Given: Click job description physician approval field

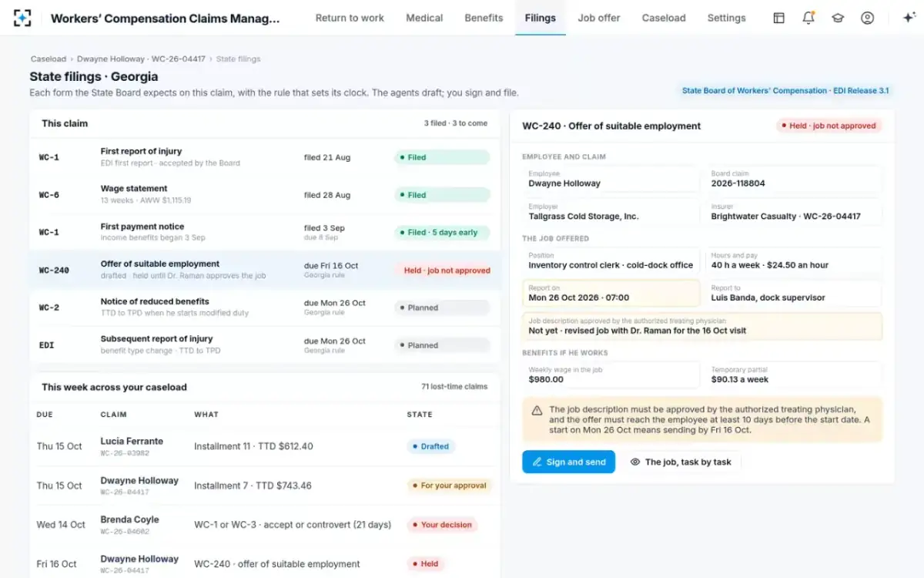Looking at the screenshot, I should click(702, 326).
